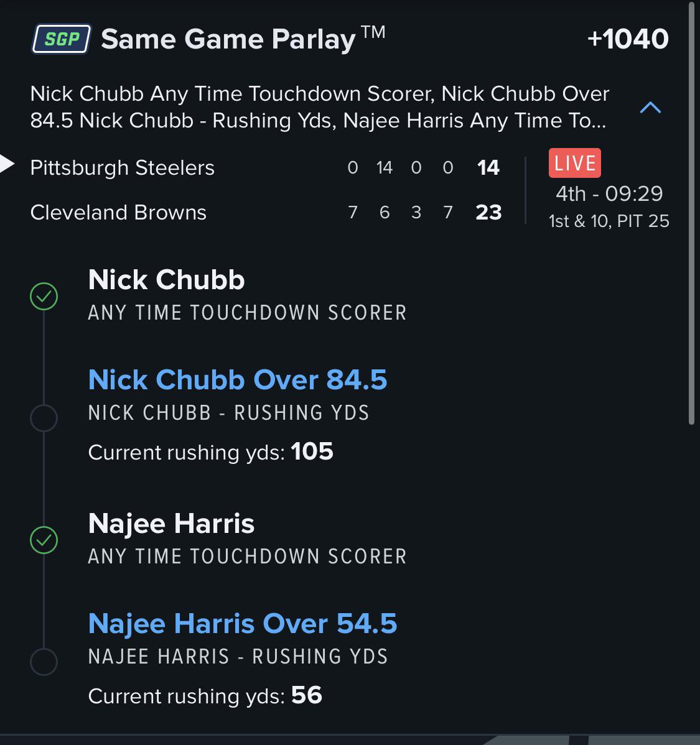700x745 pixels.
Task: Click the SGP badge icon
Action: click(60, 39)
